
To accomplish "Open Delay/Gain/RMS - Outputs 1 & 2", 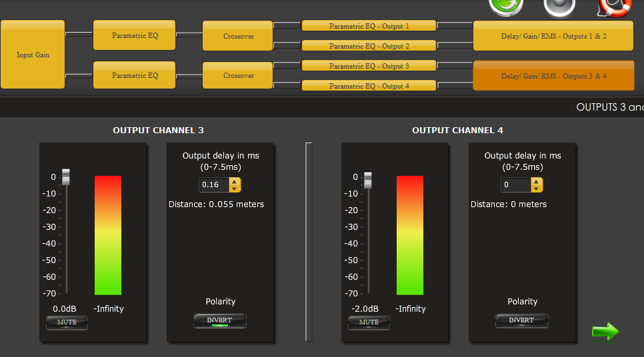I will pyautogui.click(x=553, y=36).
